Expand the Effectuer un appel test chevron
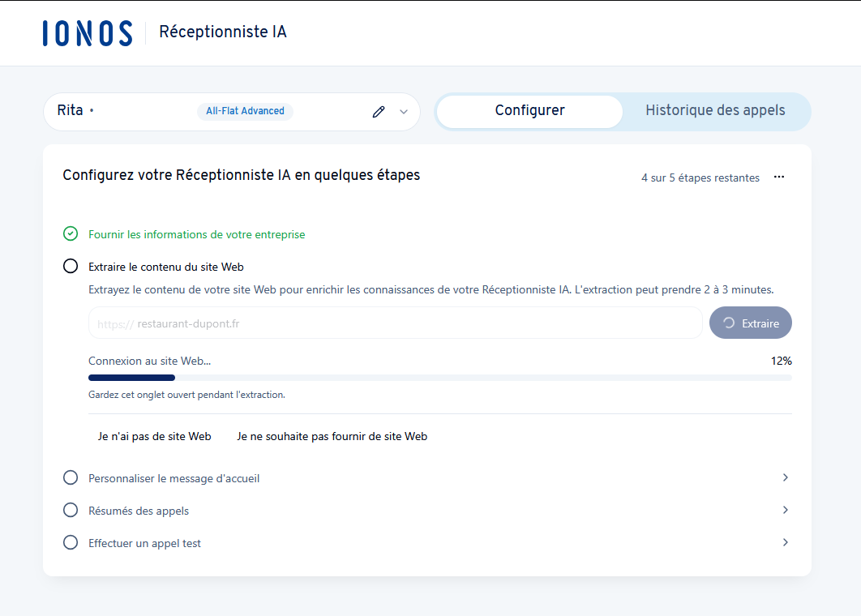This screenshot has height=616, width=861. (x=785, y=543)
